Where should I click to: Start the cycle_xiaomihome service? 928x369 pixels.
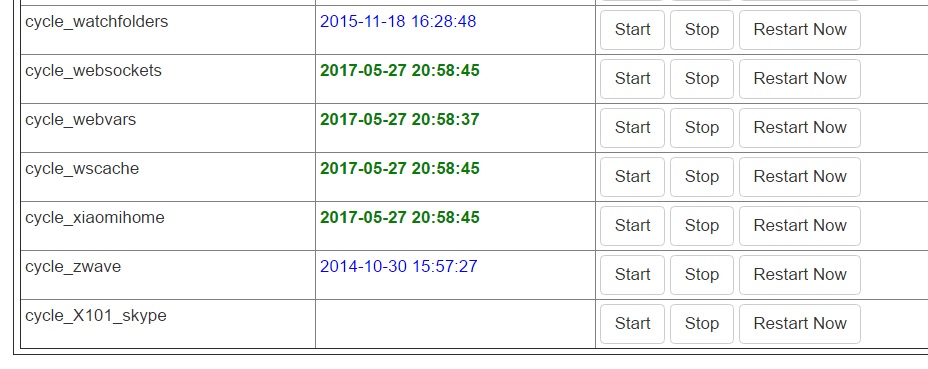[x=632, y=226]
